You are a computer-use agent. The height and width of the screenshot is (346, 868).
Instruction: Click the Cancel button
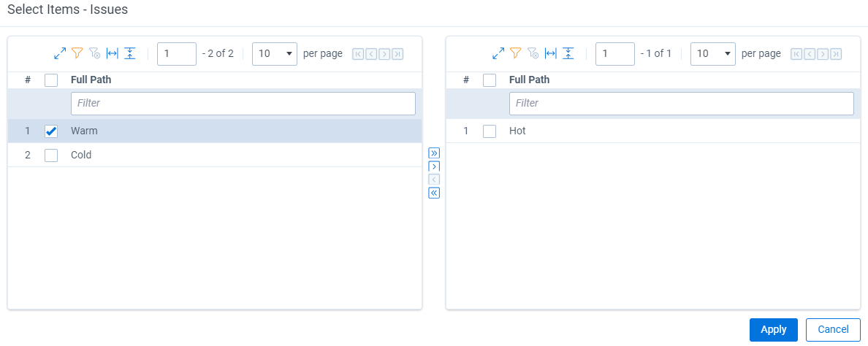(x=833, y=330)
